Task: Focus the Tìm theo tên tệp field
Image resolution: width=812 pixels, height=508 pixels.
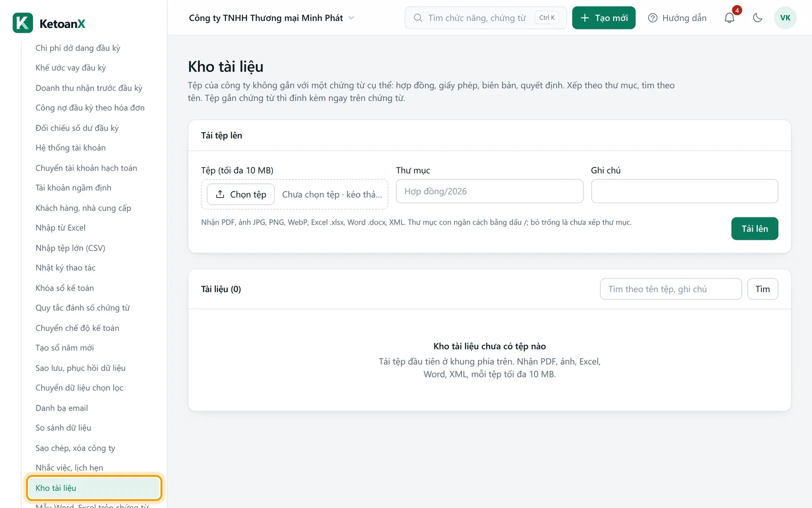Action: [x=670, y=289]
